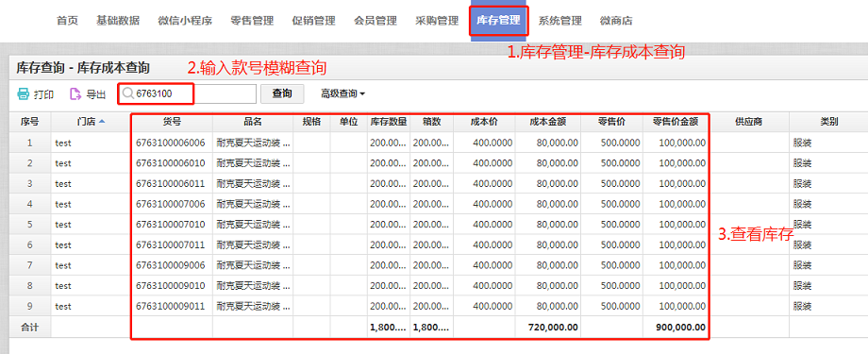The image size is (868, 354).
Task: Open the 首页 menu
Action: [68, 21]
